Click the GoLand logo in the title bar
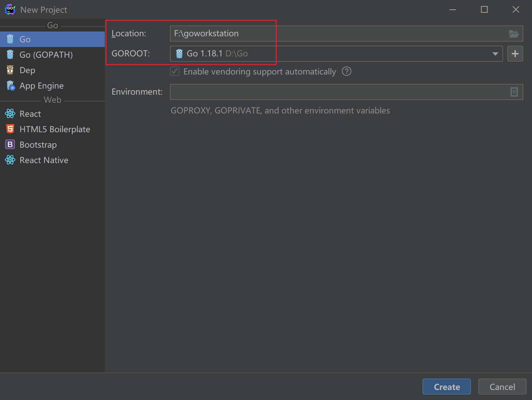This screenshot has width=532, height=400. click(x=10, y=9)
